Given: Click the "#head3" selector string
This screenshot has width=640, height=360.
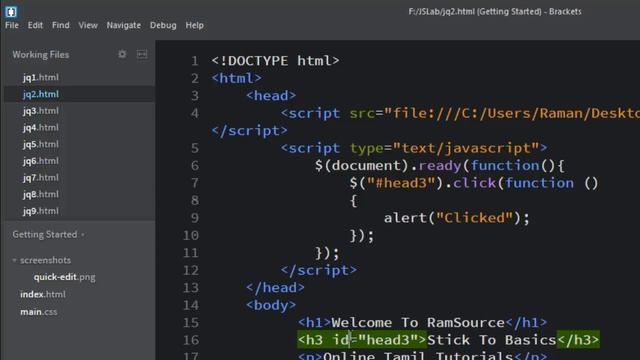Looking at the screenshot, I should (401, 183).
